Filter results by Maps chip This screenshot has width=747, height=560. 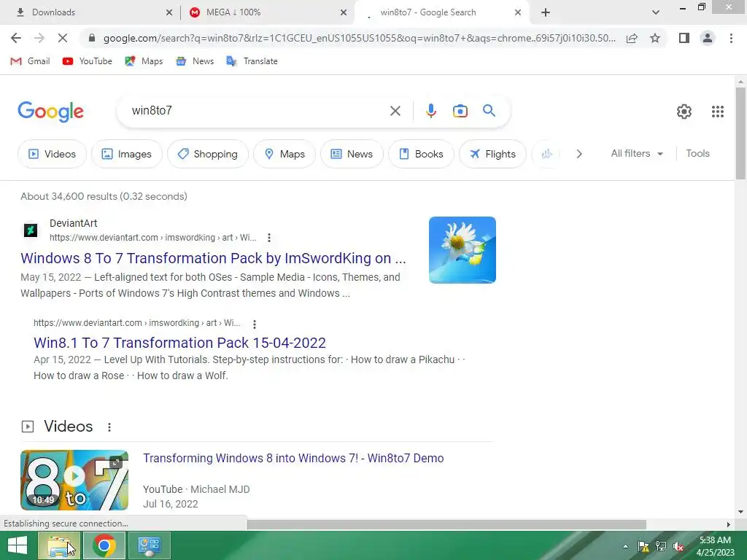[x=285, y=154]
